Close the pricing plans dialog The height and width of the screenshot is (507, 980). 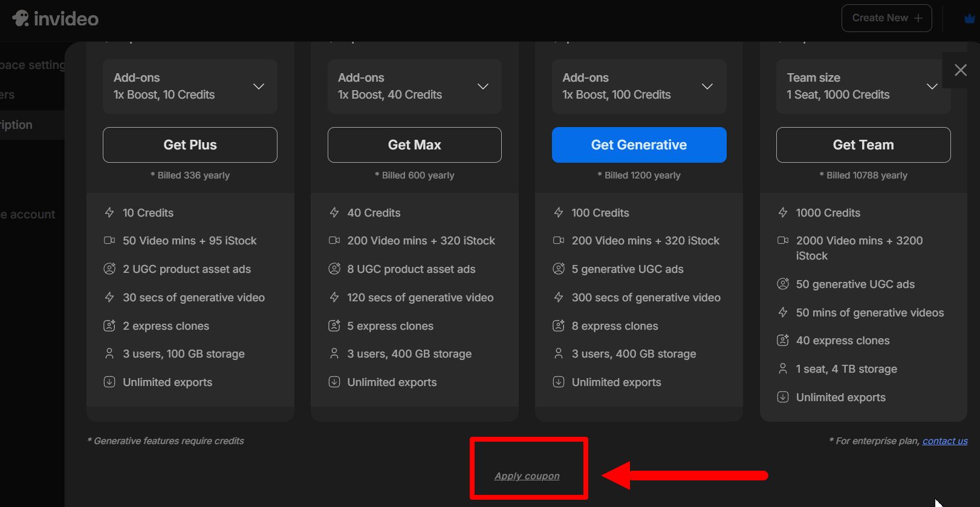coord(960,70)
